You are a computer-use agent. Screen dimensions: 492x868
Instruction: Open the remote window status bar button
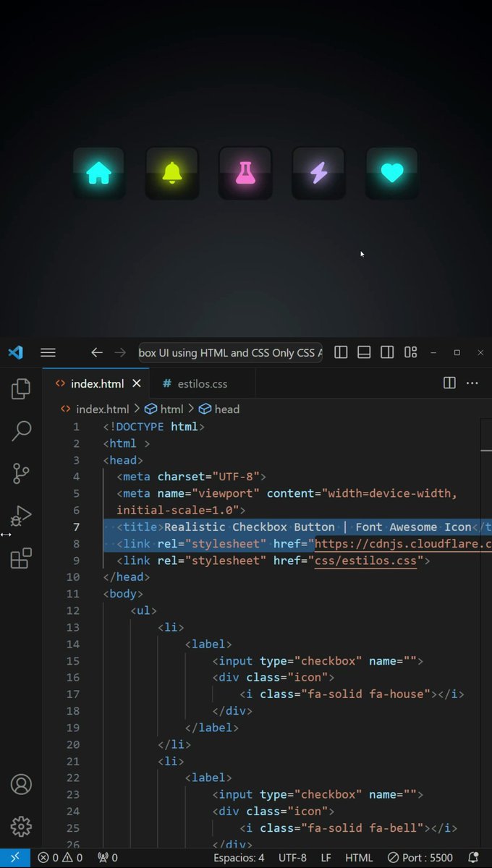(15, 858)
